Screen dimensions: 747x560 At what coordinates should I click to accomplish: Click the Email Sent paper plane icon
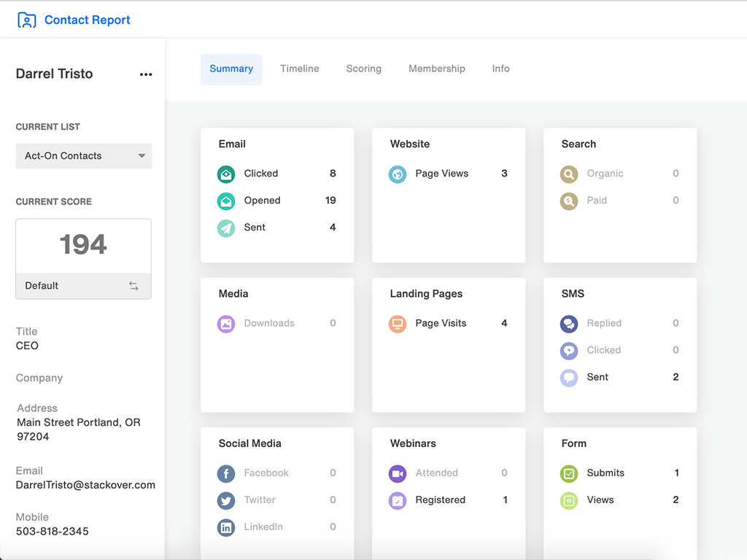coord(226,227)
